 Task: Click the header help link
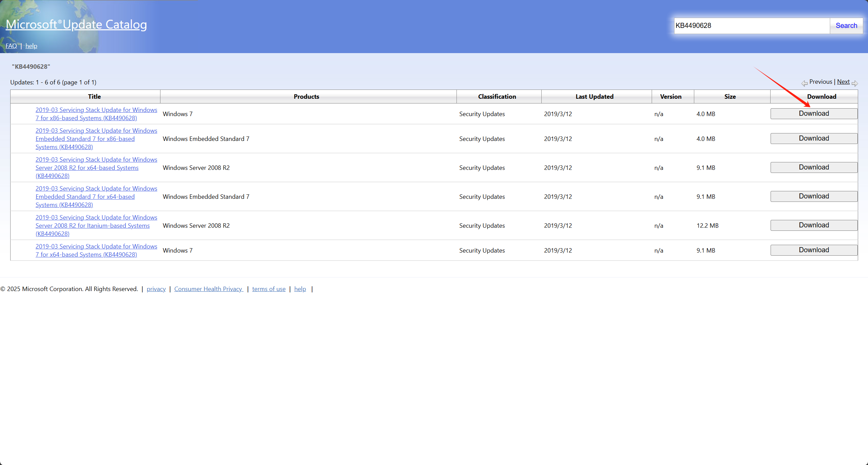(x=31, y=46)
